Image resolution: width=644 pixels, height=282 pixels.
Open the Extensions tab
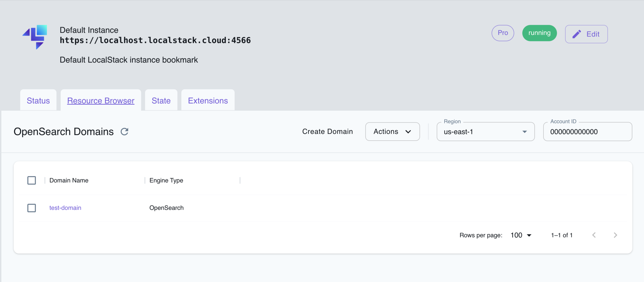[x=207, y=100]
